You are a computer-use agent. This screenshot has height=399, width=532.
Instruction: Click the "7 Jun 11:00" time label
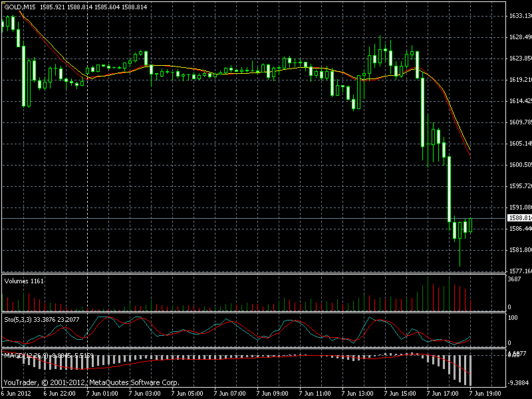[x=315, y=394]
